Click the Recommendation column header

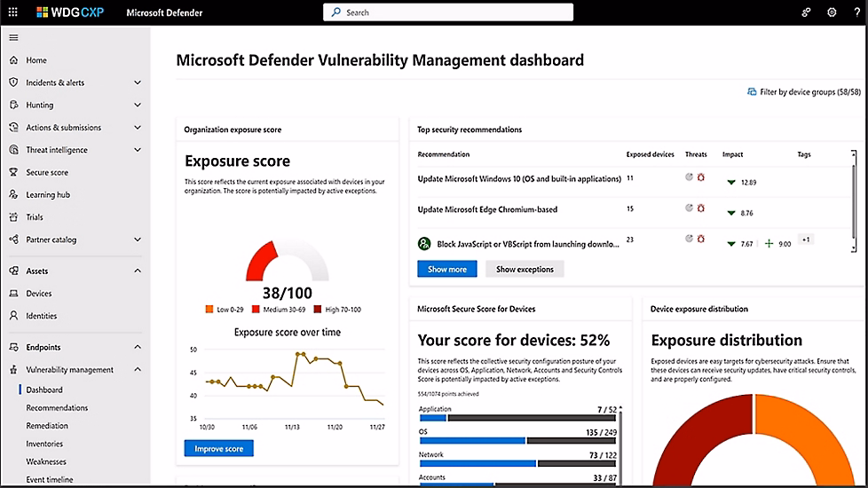pyautogui.click(x=444, y=154)
